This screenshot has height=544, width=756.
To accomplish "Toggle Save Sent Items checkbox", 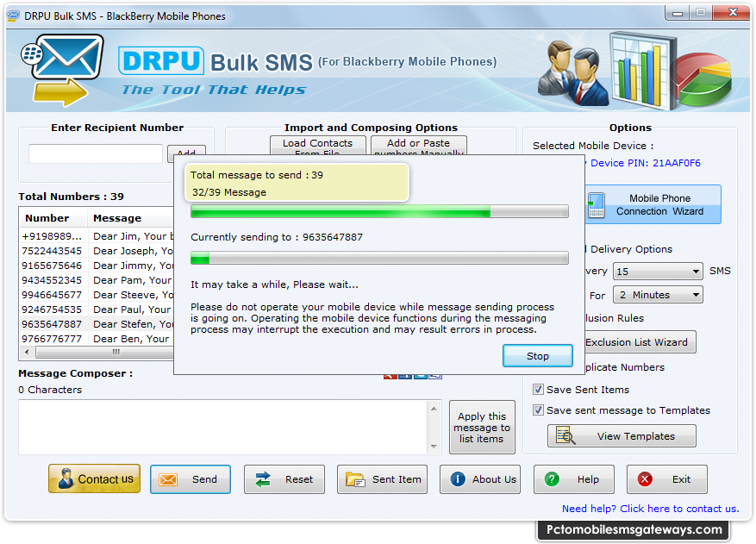I will [x=538, y=389].
